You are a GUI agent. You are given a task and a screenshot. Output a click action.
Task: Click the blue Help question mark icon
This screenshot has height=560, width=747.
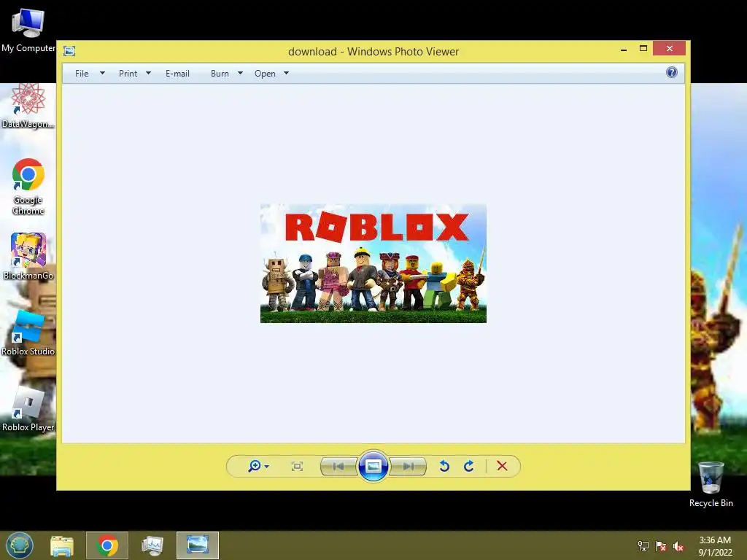tap(672, 72)
